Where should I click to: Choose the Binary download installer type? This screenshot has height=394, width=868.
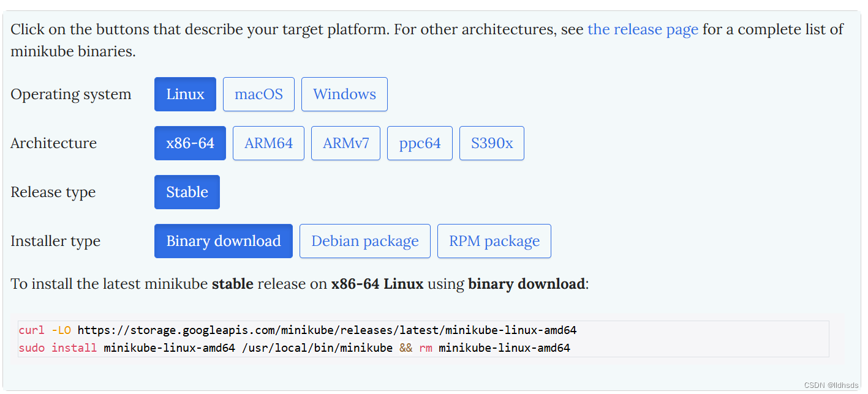pyautogui.click(x=224, y=241)
